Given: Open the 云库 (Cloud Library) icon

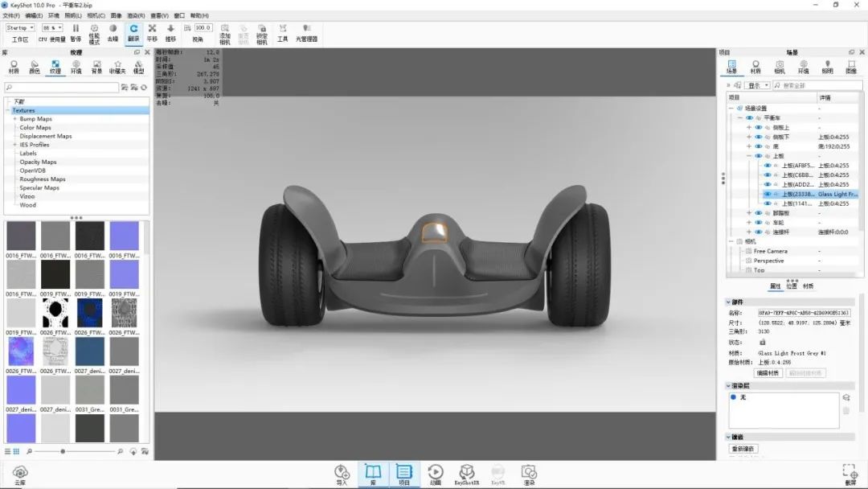Looking at the screenshot, I should tap(20, 473).
